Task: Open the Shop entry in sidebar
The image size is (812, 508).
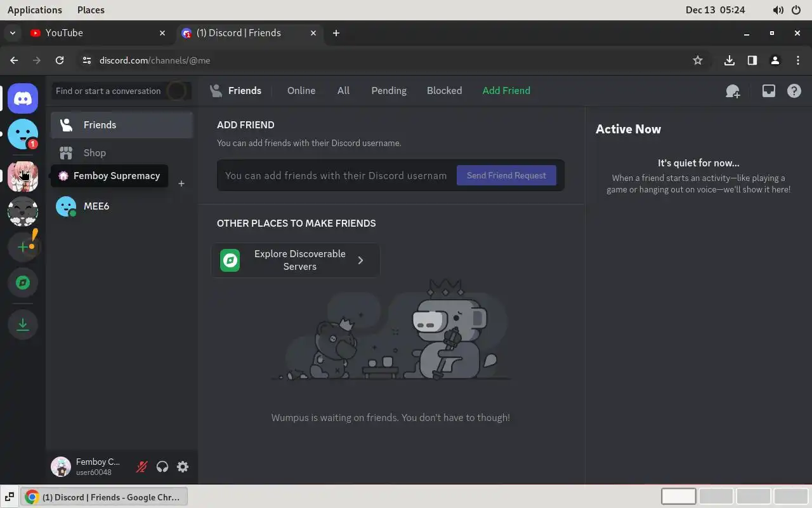Action: 122,153
